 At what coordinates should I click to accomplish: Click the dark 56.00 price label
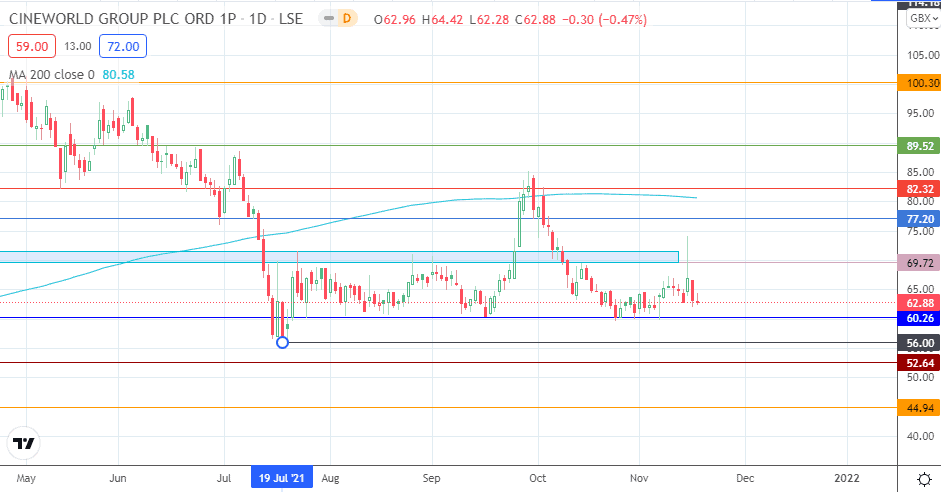[919, 343]
